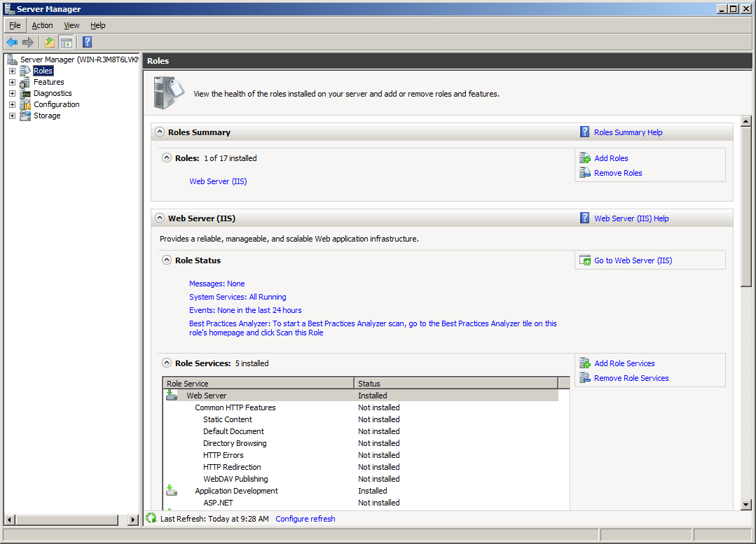Click the refresh icon beside Last Refresh
756x544 pixels.
tap(151, 519)
